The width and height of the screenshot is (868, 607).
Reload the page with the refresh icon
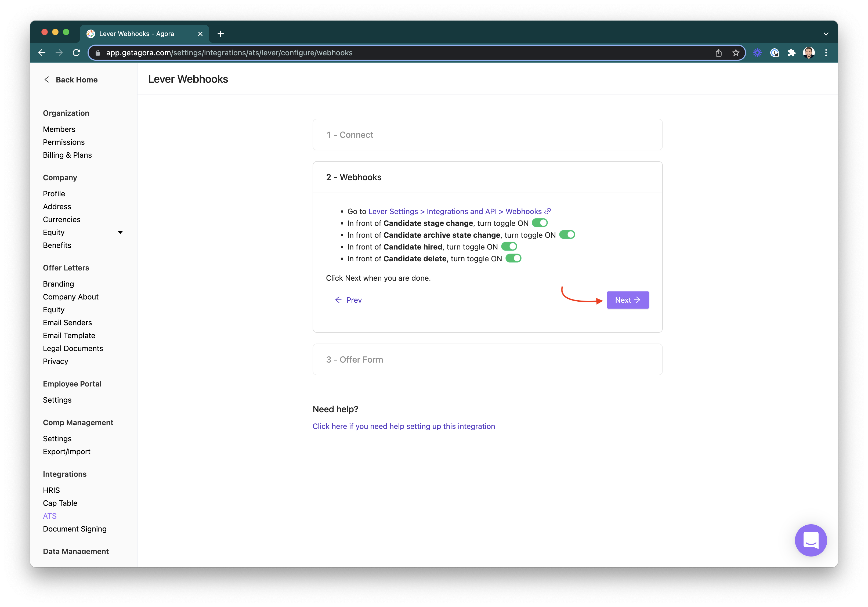pos(76,53)
